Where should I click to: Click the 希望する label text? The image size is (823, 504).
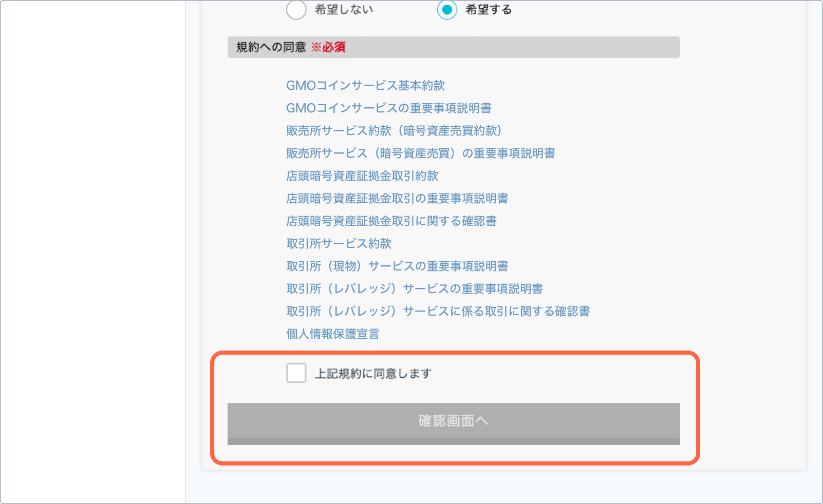pyautogui.click(x=489, y=9)
